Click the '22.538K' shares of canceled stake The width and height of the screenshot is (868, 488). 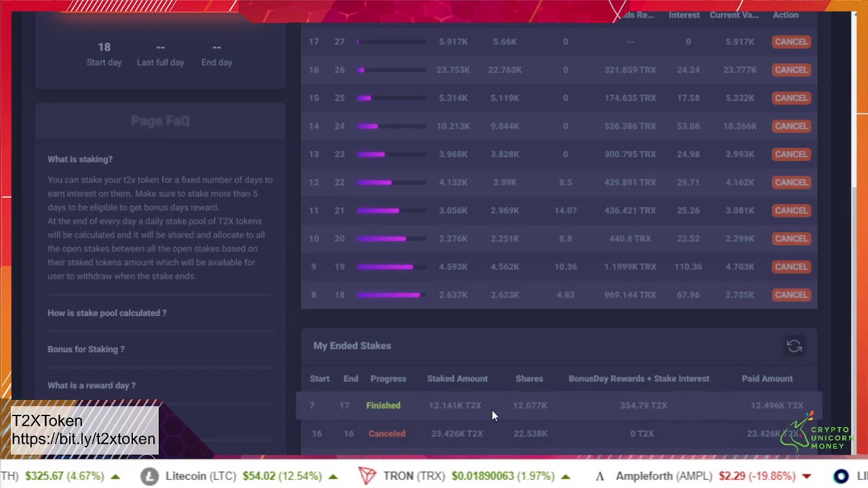(530, 434)
